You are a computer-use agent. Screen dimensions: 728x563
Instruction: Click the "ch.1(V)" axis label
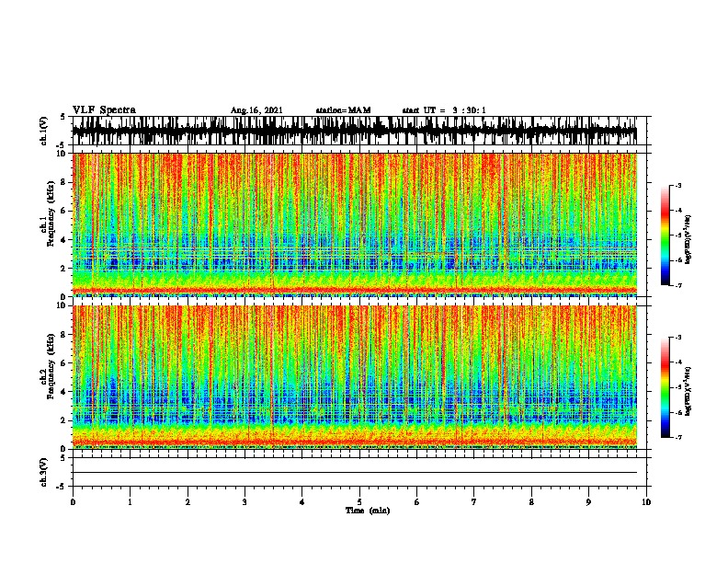pos(44,131)
